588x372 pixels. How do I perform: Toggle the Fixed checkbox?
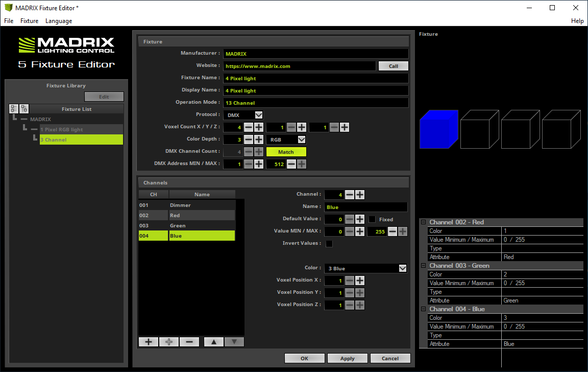(372, 219)
